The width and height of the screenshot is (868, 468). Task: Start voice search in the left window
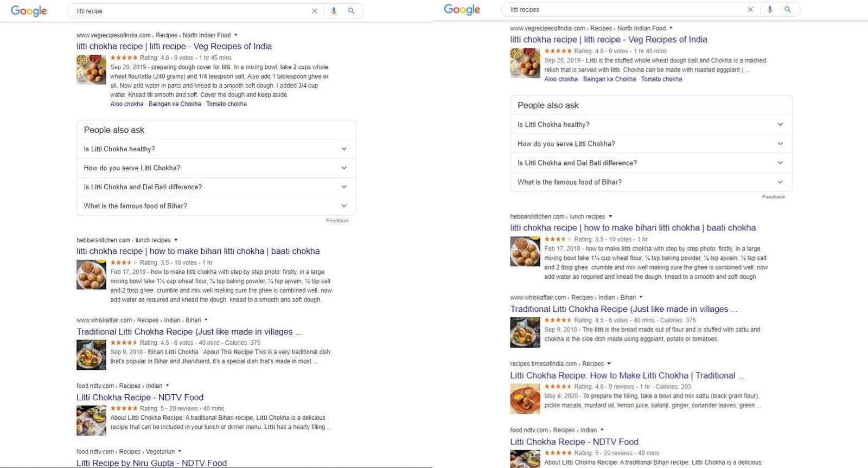pyautogui.click(x=334, y=11)
